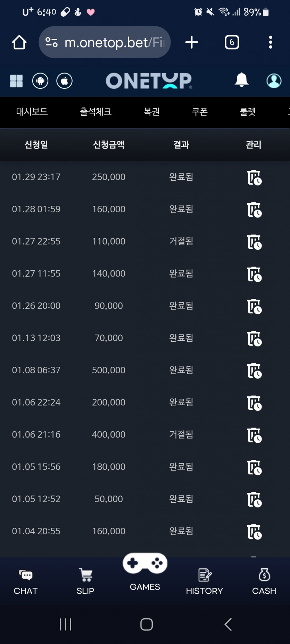Tap the notification bell icon
290x644 pixels.
(241, 80)
